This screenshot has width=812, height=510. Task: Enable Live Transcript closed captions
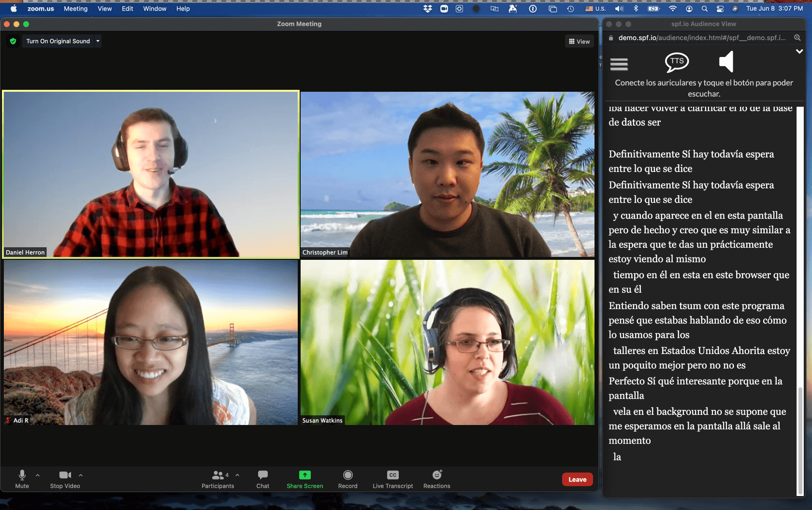(x=392, y=479)
